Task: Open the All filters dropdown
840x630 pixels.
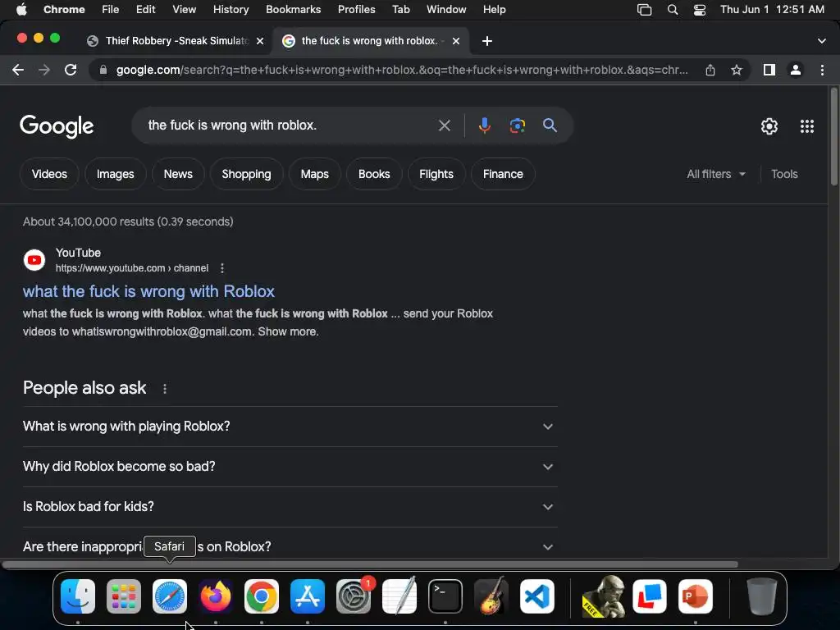Action: point(715,174)
